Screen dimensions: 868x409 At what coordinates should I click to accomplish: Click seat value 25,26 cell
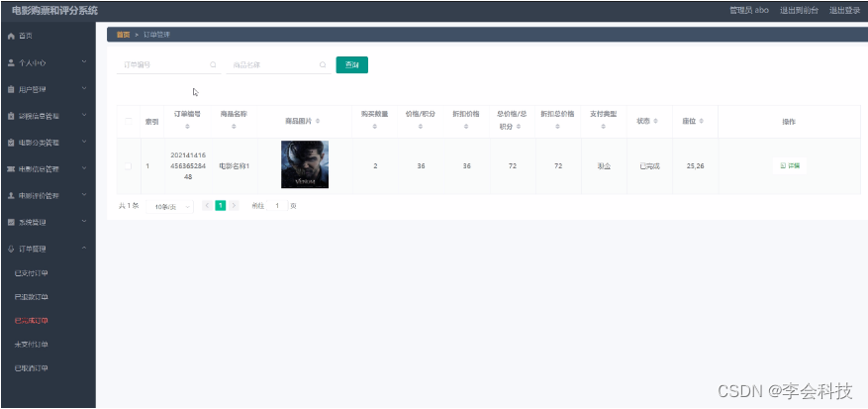click(695, 165)
